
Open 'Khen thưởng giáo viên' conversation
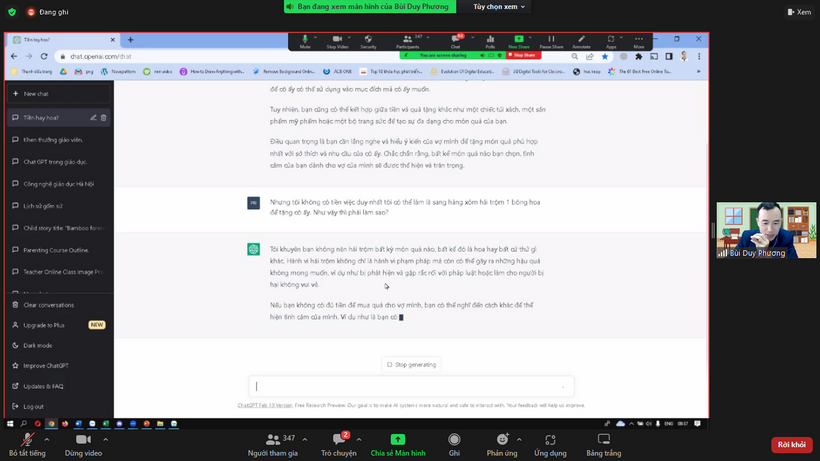59,140
